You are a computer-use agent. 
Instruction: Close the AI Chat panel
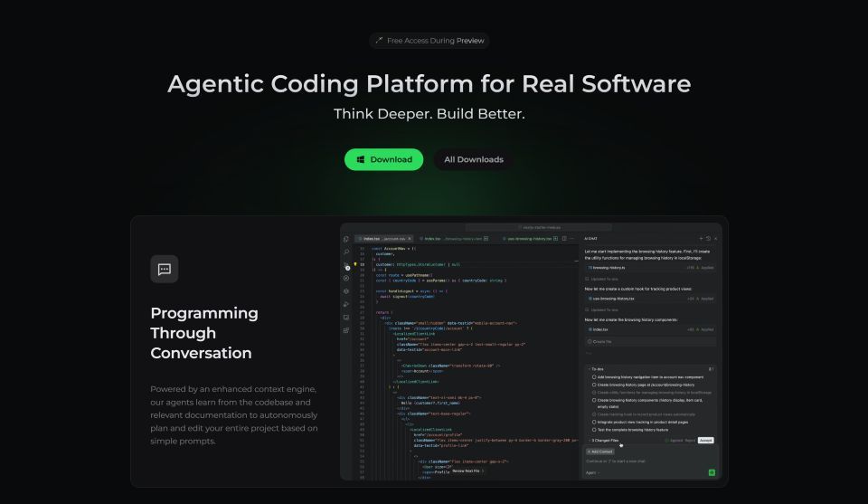[715, 239]
